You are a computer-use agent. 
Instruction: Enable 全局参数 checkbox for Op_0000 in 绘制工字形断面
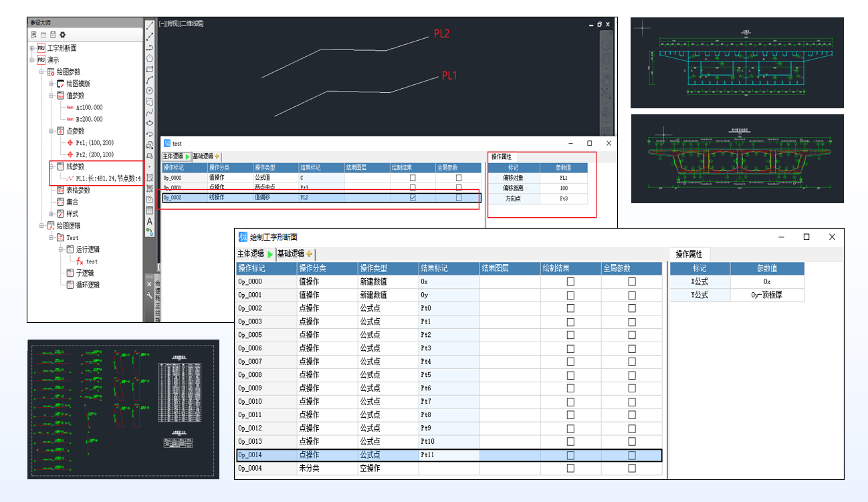631,281
